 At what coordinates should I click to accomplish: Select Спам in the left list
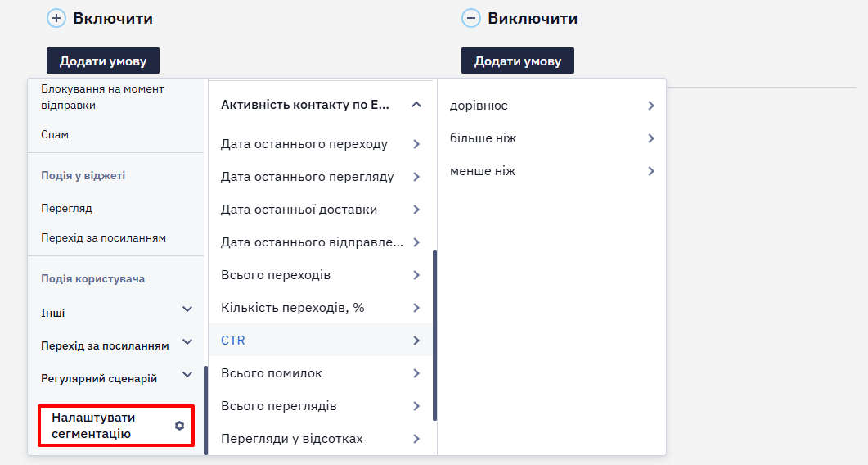tap(55, 135)
